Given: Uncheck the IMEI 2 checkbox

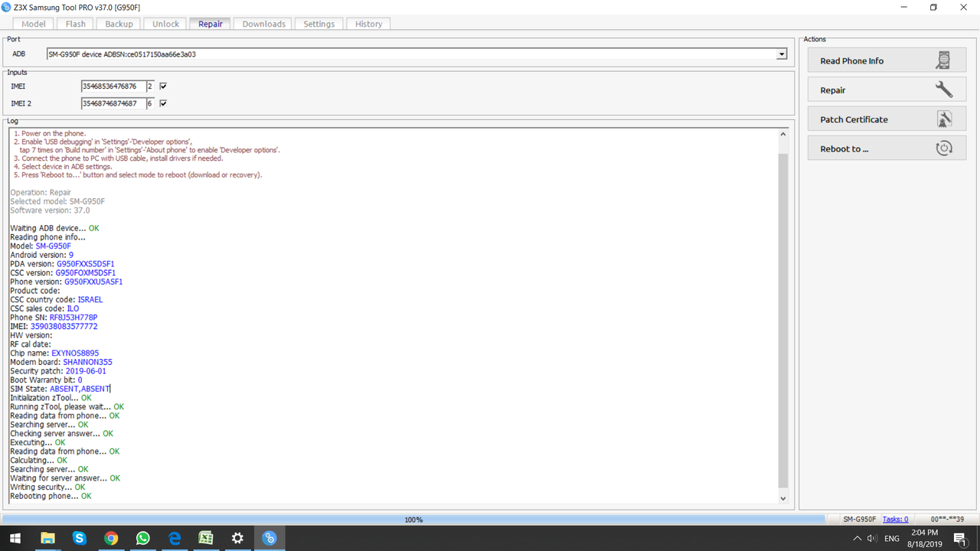Looking at the screenshot, I should tap(163, 103).
